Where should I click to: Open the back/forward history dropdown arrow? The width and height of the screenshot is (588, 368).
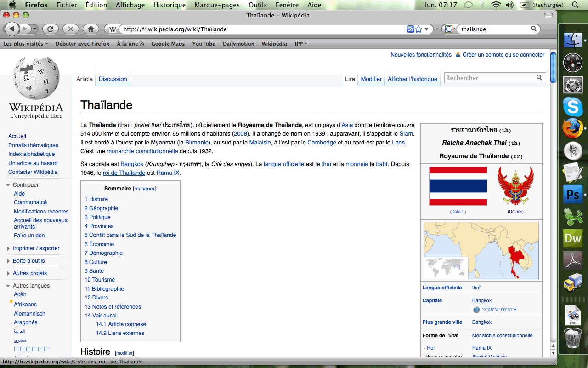(36, 29)
